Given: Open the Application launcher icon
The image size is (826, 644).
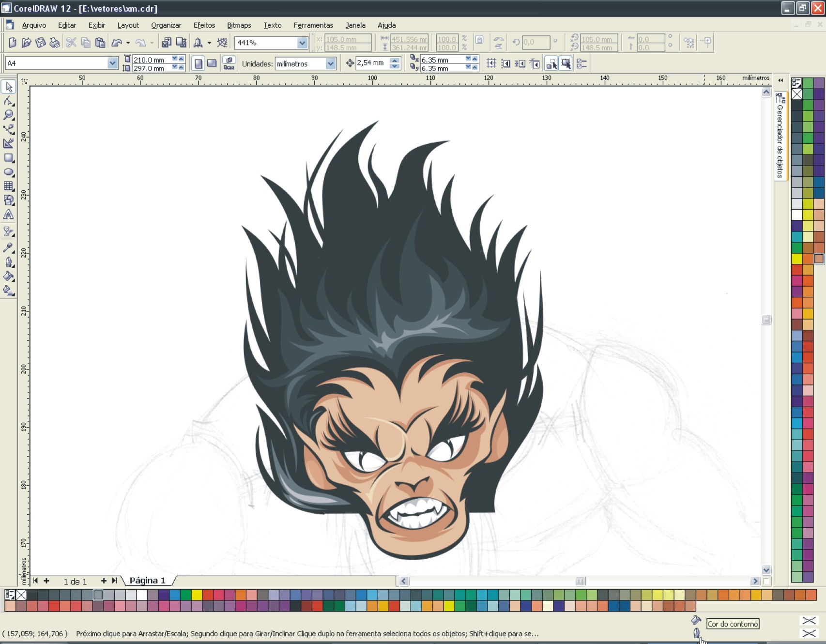Looking at the screenshot, I should pos(198,43).
